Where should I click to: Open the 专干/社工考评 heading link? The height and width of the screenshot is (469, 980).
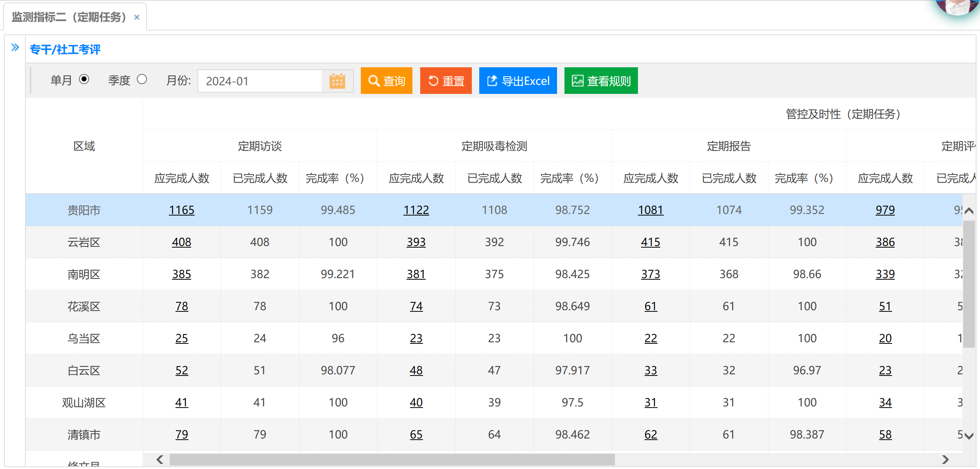(x=65, y=49)
